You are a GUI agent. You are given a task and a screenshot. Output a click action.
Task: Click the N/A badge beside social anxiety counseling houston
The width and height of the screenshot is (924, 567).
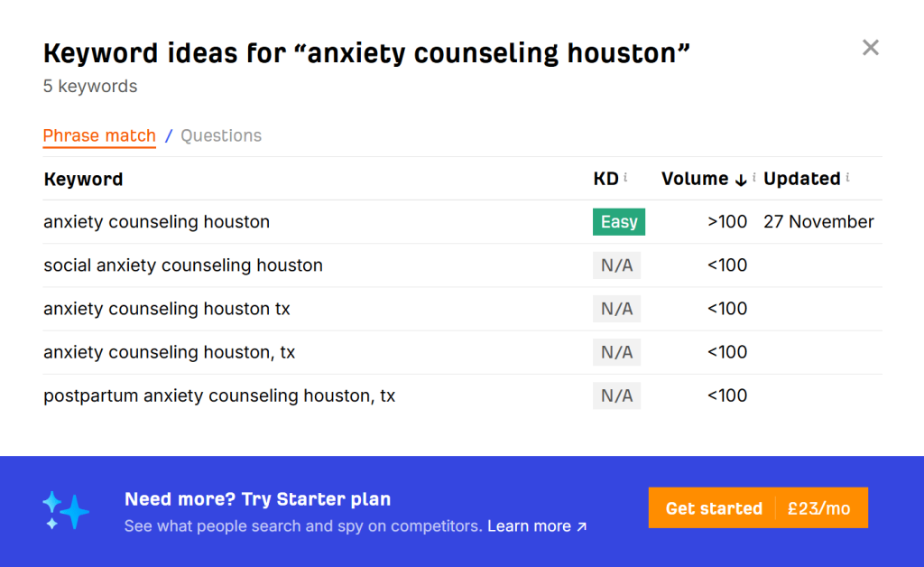click(x=616, y=265)
